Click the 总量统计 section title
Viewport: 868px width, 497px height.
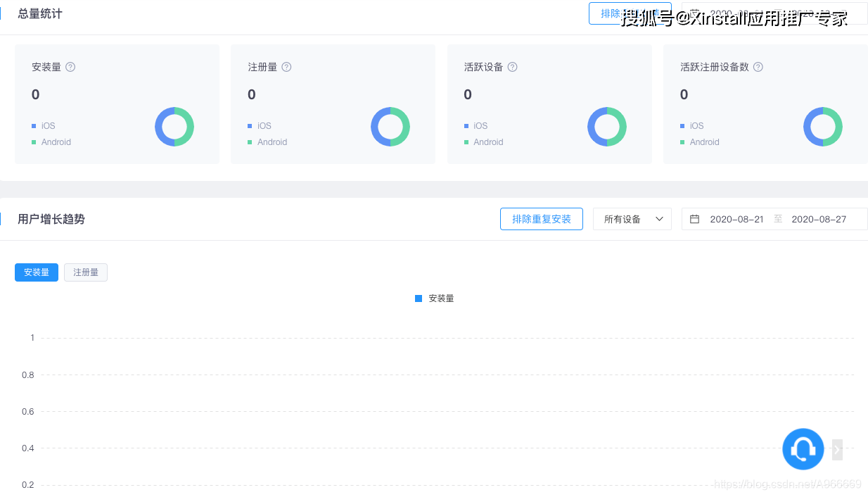[40, 13]
